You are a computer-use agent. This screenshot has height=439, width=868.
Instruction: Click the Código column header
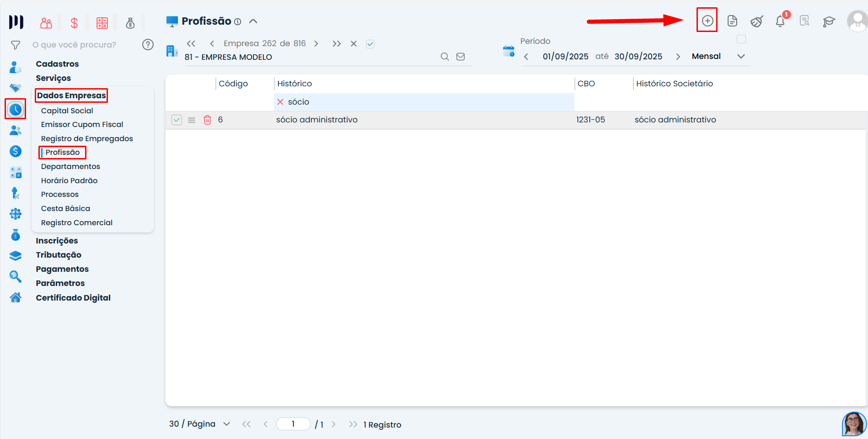pos(233,84)
